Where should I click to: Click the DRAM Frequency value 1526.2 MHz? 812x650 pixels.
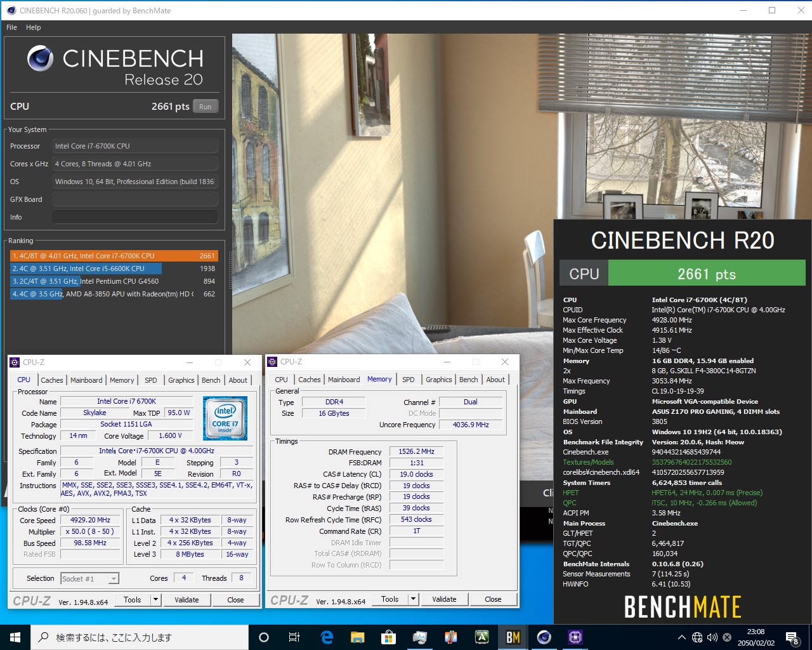[x=416, y=451]
